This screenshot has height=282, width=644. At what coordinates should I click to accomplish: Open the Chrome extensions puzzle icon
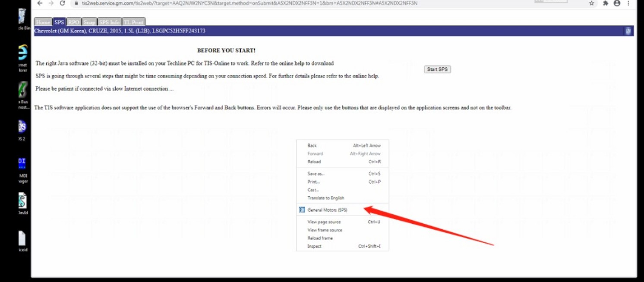[x=605, y=3]
